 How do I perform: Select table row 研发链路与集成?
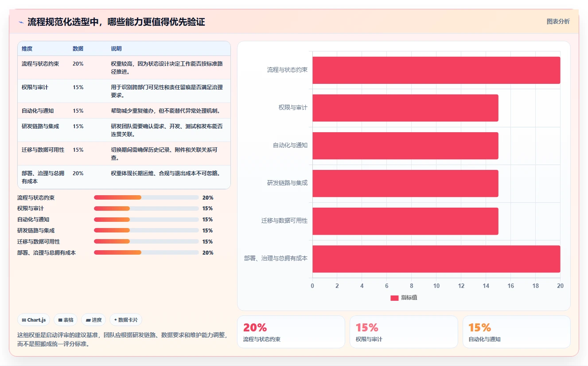point(124,130)
